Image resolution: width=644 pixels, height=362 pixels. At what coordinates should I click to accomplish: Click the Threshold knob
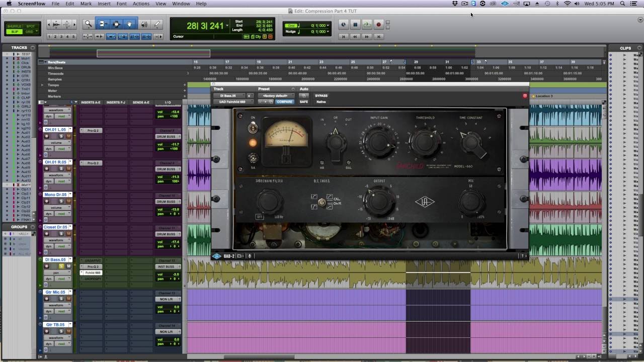425,142
